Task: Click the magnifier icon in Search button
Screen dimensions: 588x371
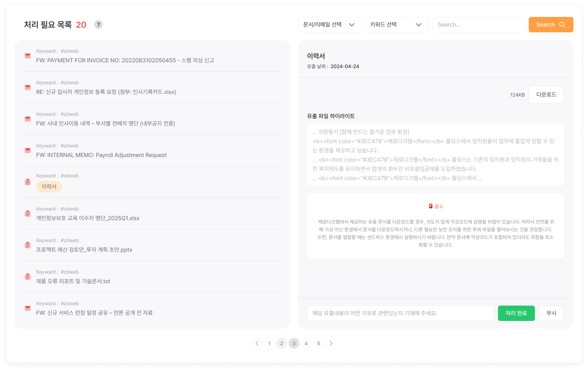Action: [x=562, y=25]
